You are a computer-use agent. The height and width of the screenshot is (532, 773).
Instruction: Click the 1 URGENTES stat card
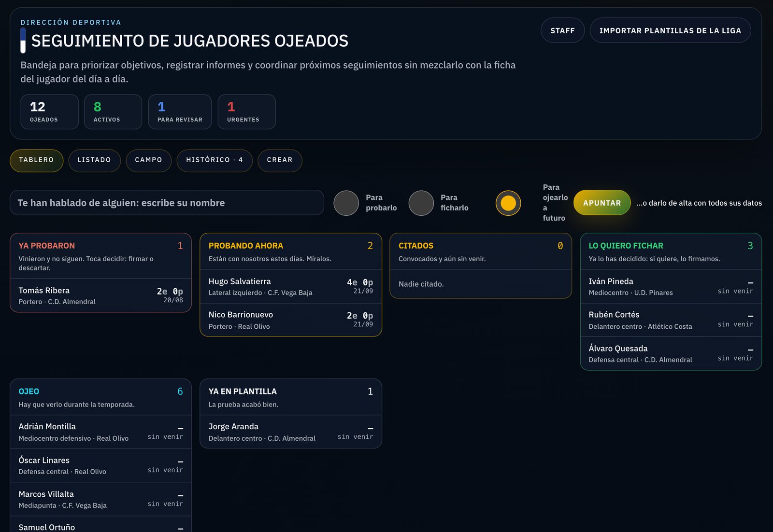[246, 112]
